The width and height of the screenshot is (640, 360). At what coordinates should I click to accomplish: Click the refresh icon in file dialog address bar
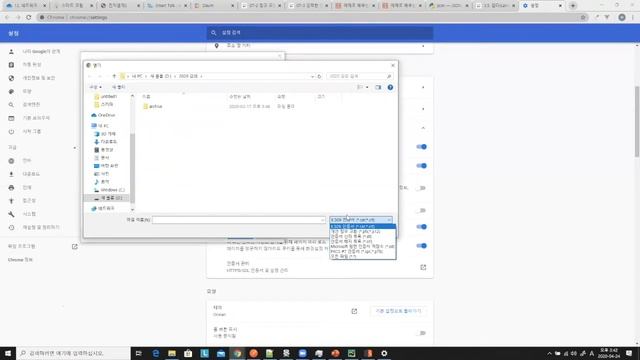(320, 76)
